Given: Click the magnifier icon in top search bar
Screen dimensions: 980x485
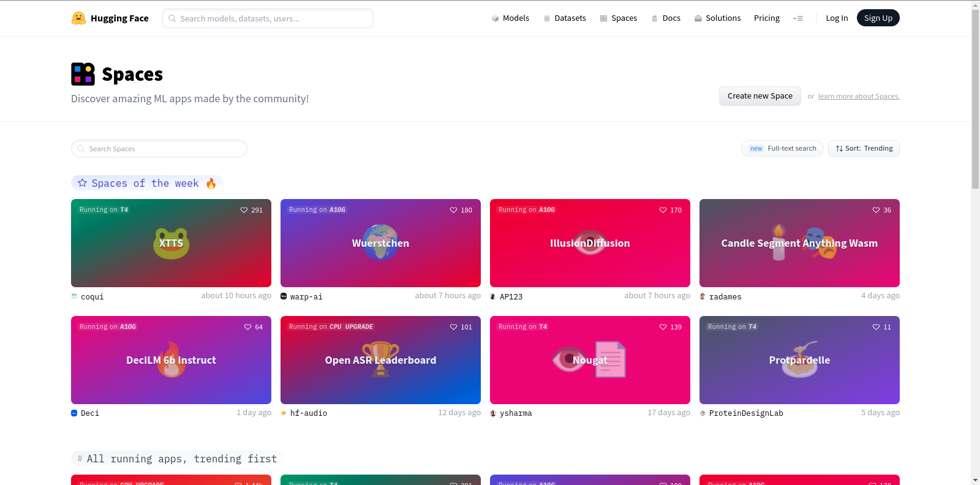Looking at the screenshot, I should point(172,18).
